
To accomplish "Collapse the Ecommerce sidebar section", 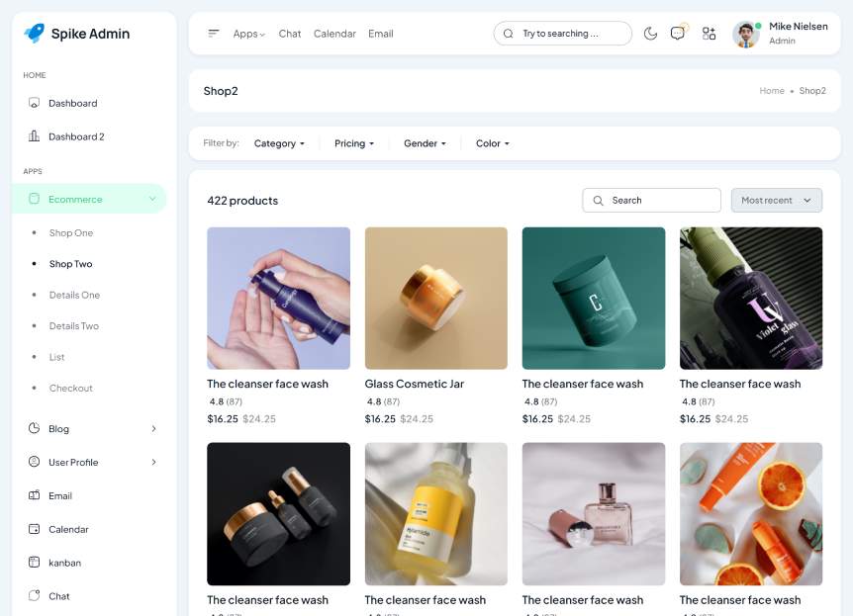I will point(152,199).
